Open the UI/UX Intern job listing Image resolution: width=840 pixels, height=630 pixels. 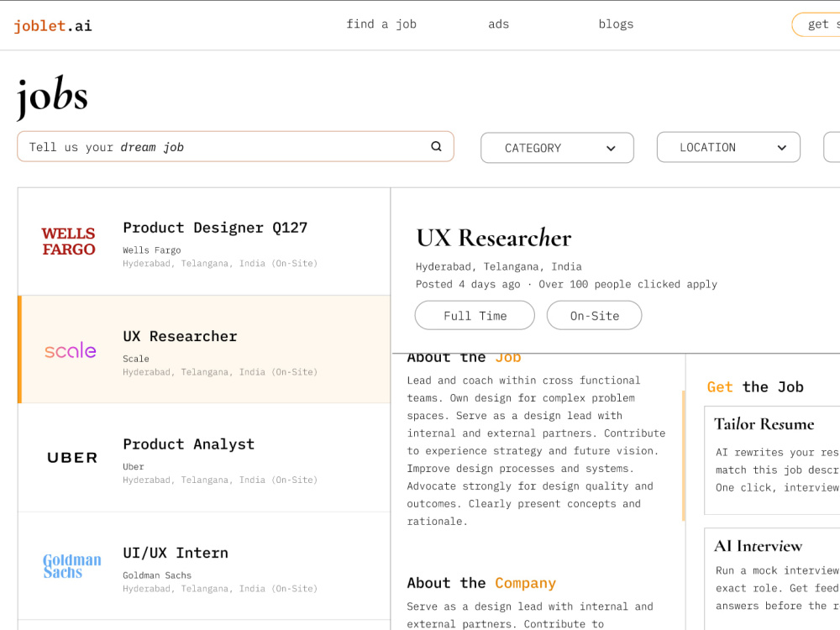204,566
